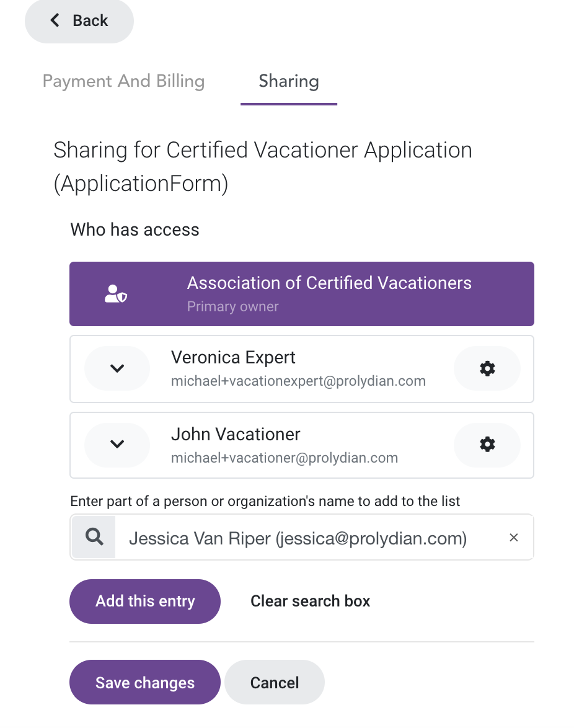Click Add this entry button
Image resolution: width=574 pixels, height=728 pixels.
click(x=145, y=601)
